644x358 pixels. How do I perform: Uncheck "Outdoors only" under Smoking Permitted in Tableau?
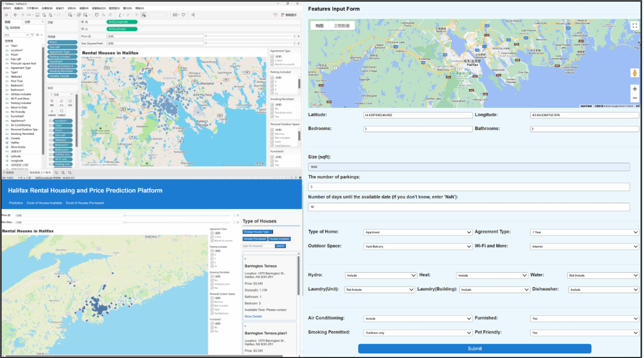pyautogui.click(x=272, y=112)
